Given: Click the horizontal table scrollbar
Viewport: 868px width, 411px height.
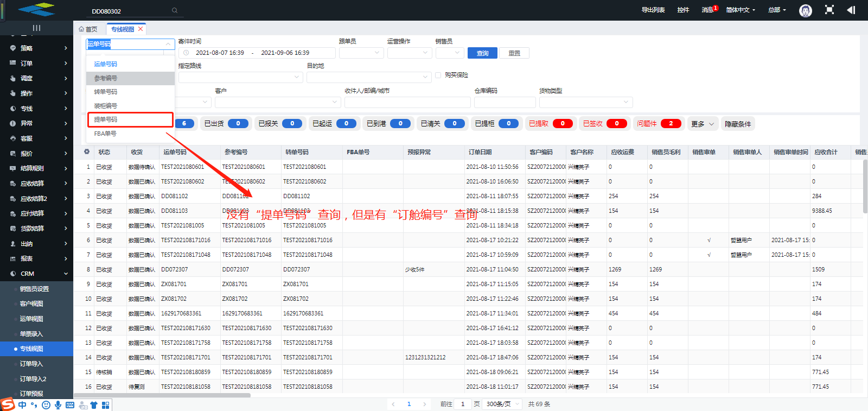Looking at the screenshot, I should pyautogui.click(x=162, y=395).
